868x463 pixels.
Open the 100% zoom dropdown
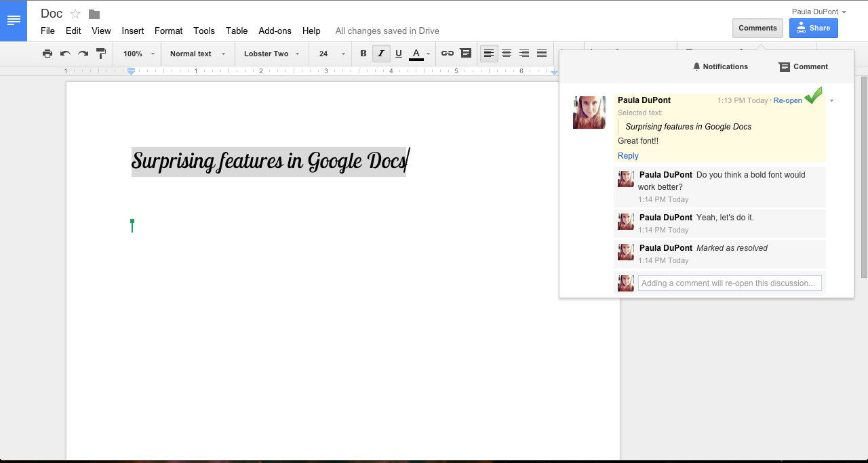point(138,54)
